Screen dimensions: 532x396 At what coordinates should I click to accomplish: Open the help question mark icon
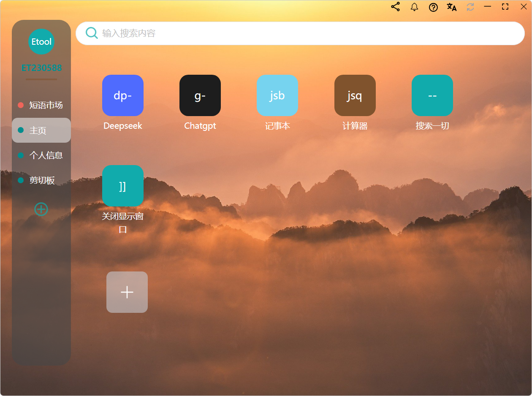click(x=433, y=7)
